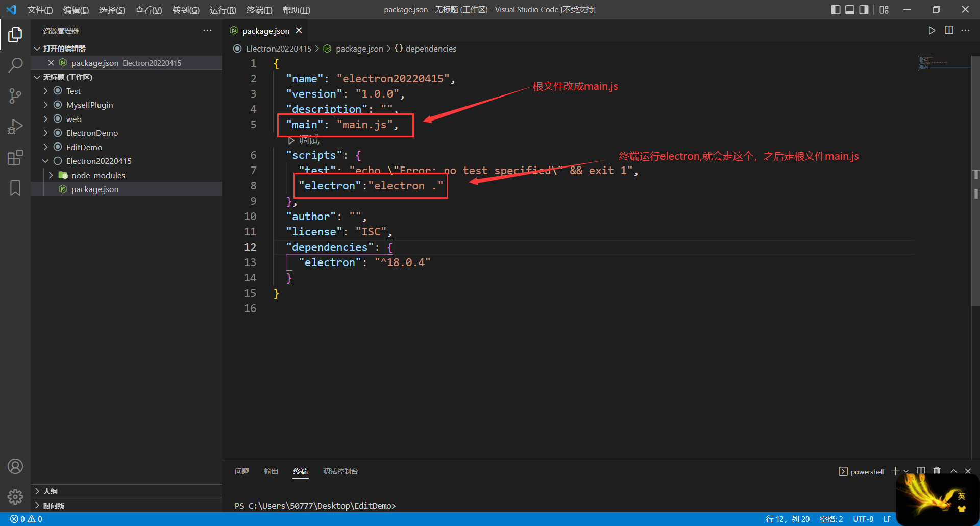Screen dimensions: 980x526
Task: Toggle the secondary side bar layout icon
Action: (x=864, y=10)
